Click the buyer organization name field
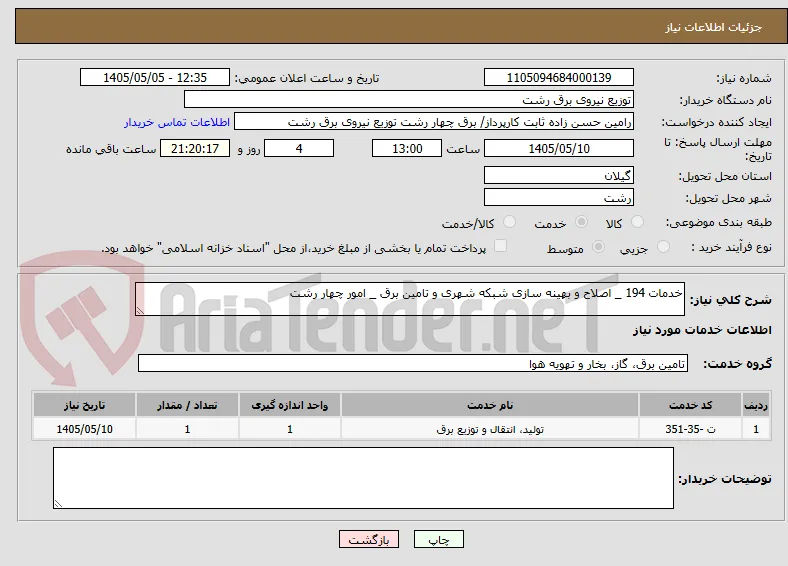 point(409,100)
